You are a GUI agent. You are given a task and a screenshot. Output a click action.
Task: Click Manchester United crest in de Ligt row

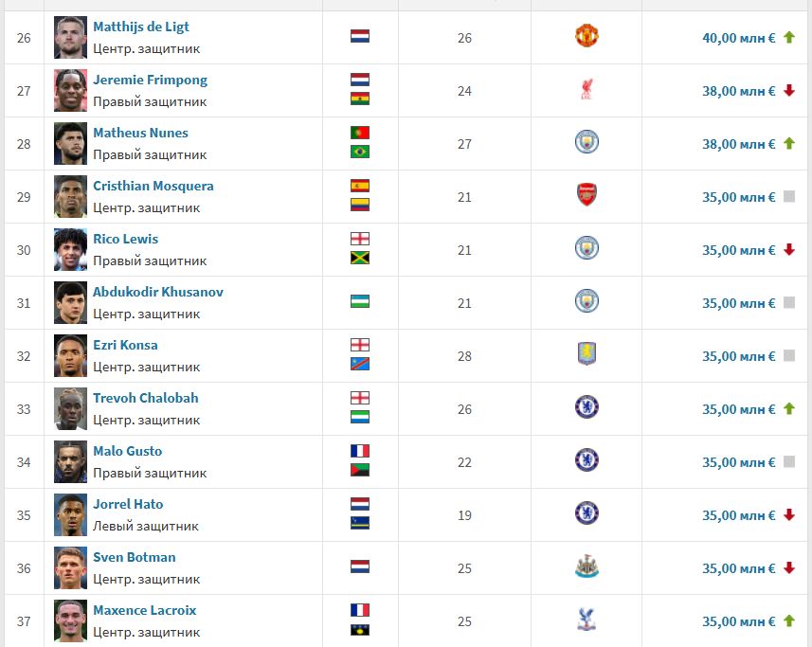[x=586, y=37]
